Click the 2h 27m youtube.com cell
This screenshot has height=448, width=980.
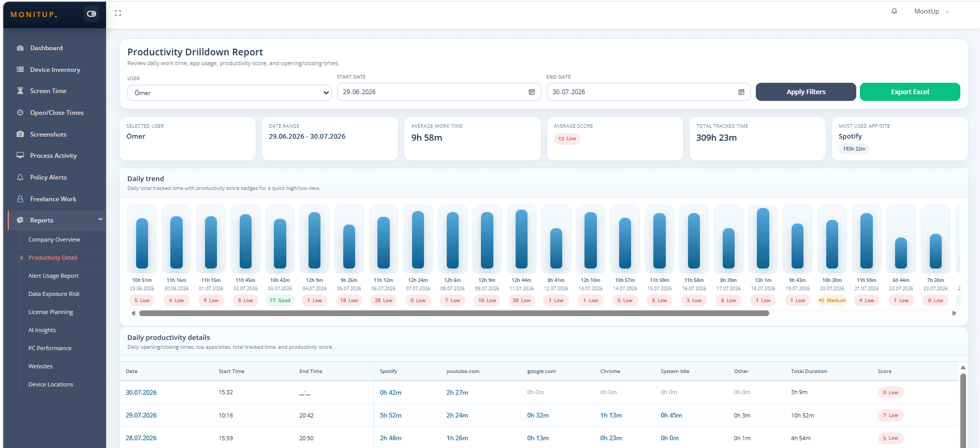[457, 393]
